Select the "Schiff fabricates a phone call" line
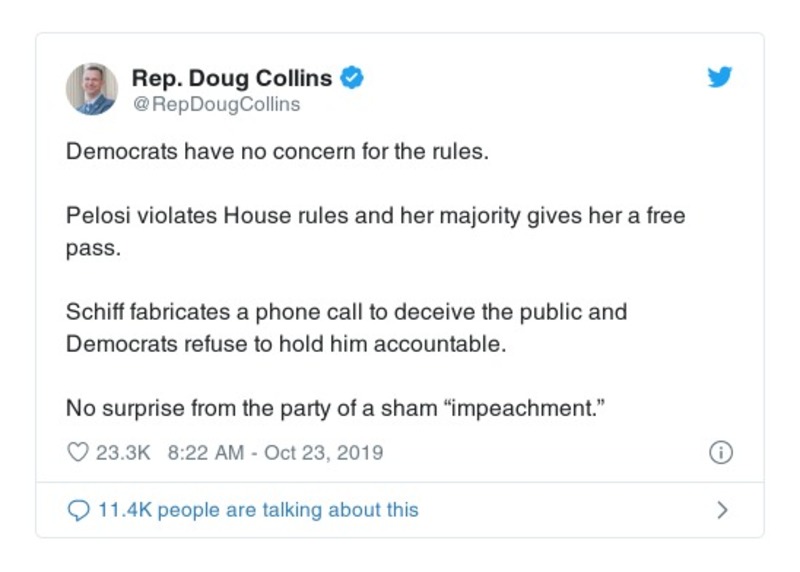This screenshot has width=800, height=572. click(346, 312)
